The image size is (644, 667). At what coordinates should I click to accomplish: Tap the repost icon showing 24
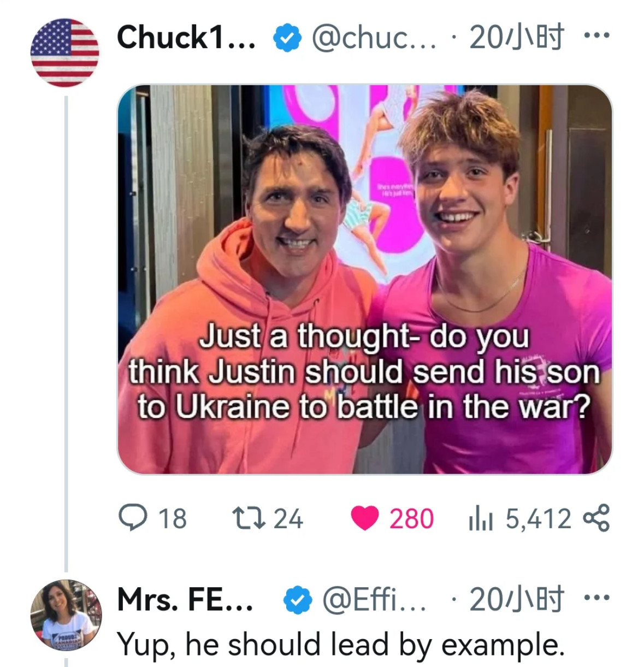pos(249,518)
